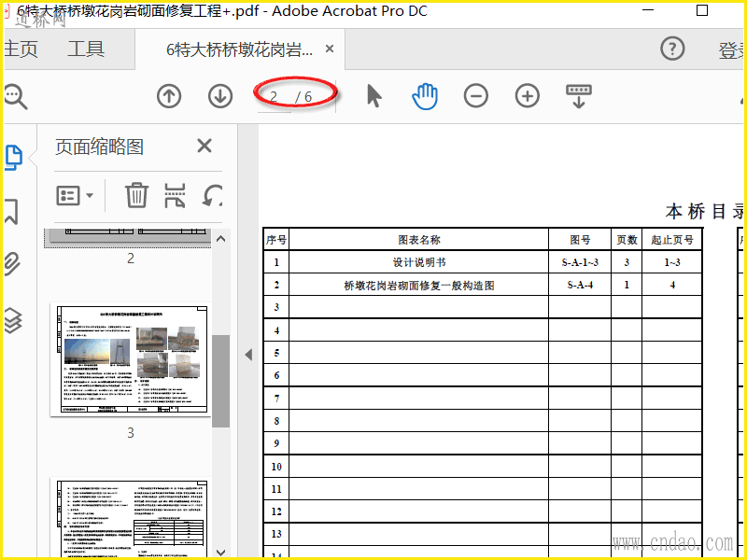Go to previous page with up arrow

point(169,96)
